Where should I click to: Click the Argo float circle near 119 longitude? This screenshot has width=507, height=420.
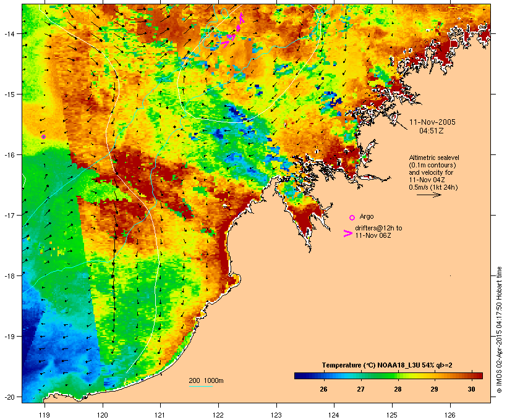pyautogui.click(x=43, y=137)
